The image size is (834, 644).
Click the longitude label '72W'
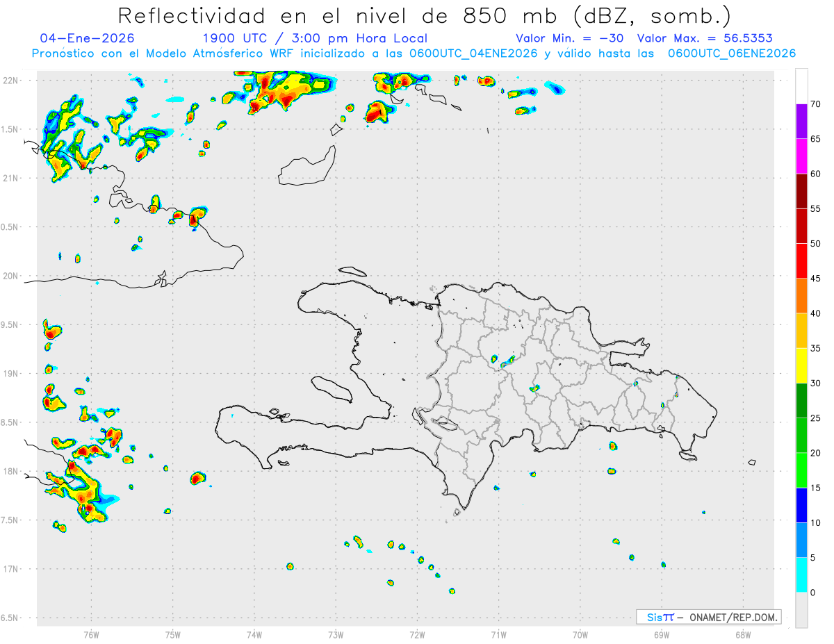(417, 634)
